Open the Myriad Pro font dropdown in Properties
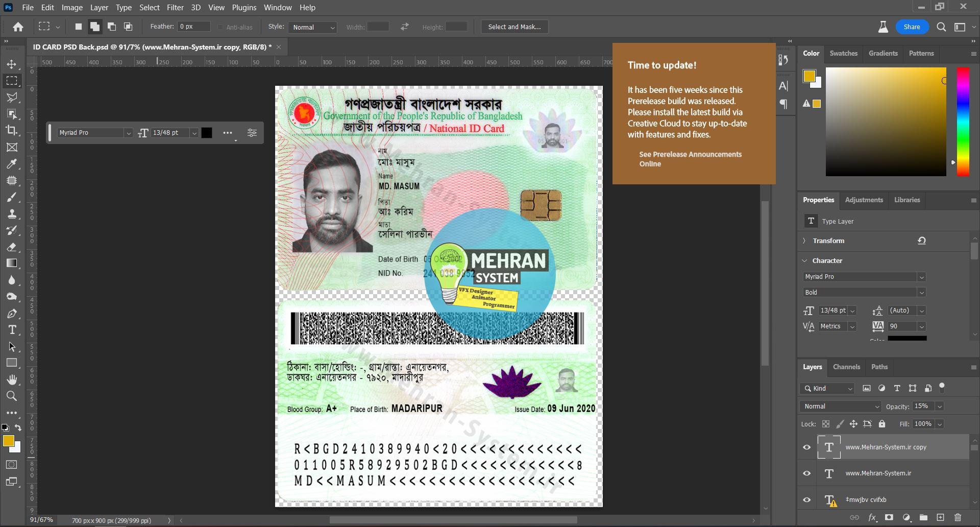Screen dimensions: 980x527 point(864,277)
